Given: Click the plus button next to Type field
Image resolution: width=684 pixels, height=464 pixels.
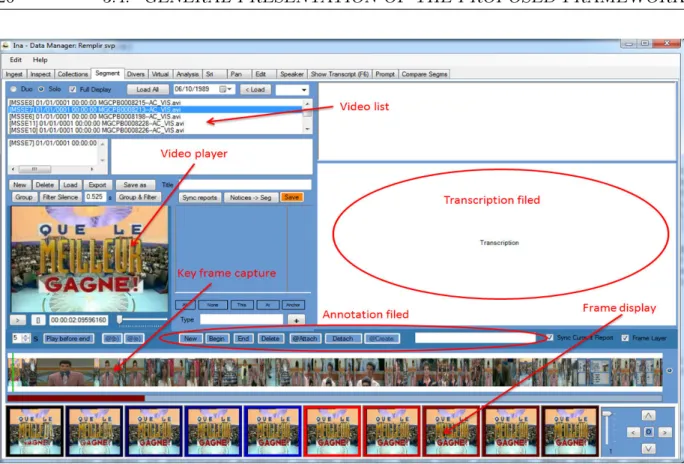Looking at the screenshot, I should (296, 320).
